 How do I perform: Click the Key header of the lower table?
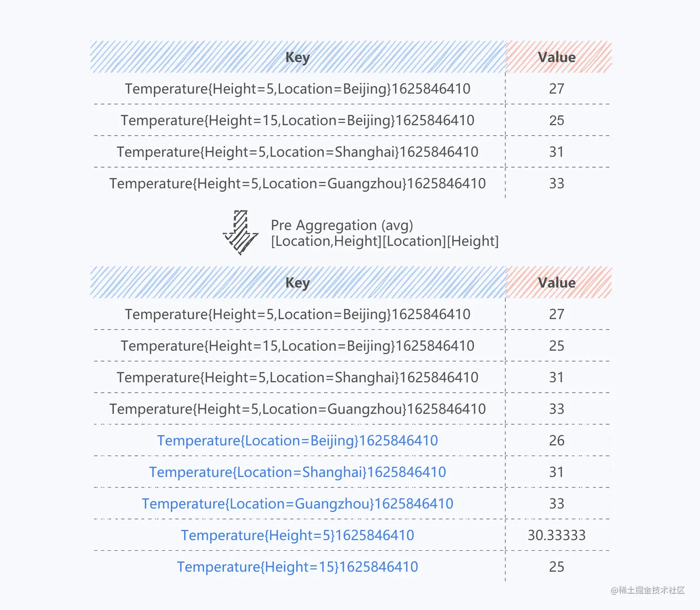point(297,283)
